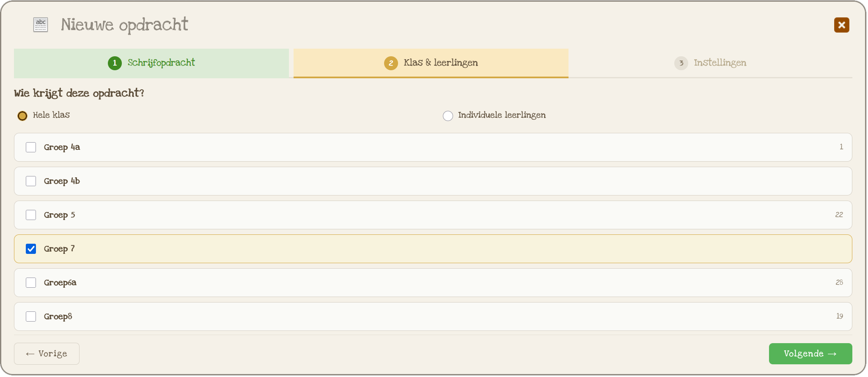Uncheck the Groep 7 checkbox

(31, 249)
